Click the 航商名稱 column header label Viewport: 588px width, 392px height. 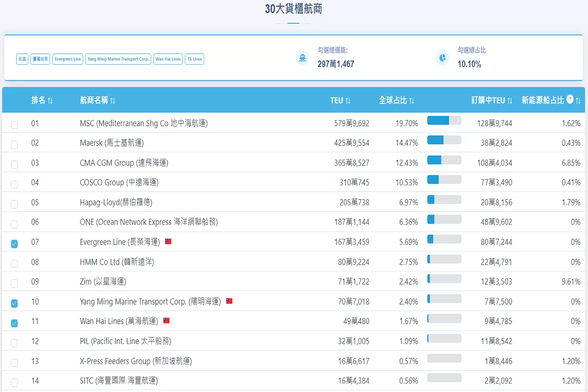tap(94, 100)
